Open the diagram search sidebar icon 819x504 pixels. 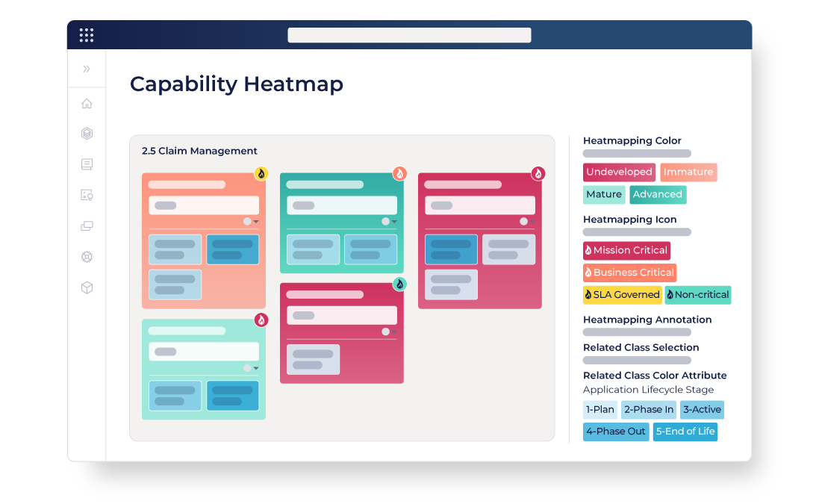pyautogui.click(x=87, y=196)
